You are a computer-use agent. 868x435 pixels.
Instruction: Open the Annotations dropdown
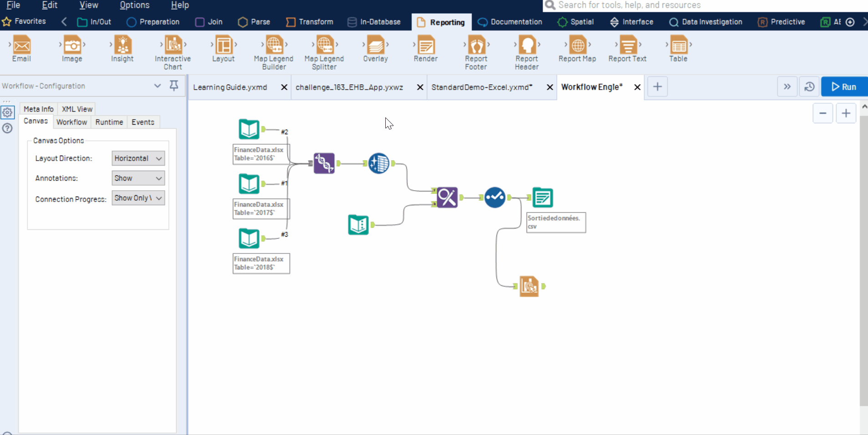point(138,178)
